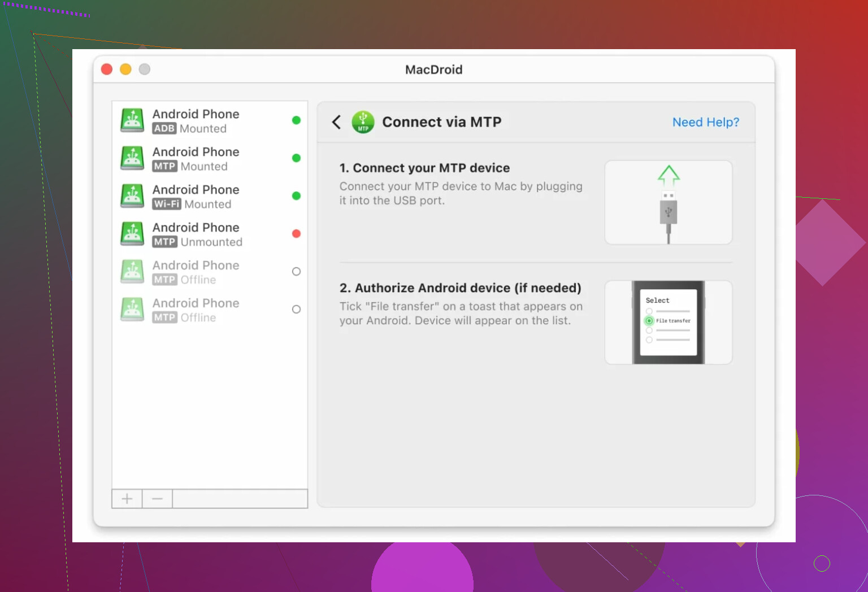Click '1. Connect your MTP device' heading
The height and width of the screenshot is (592, 868).
(424, 168)
